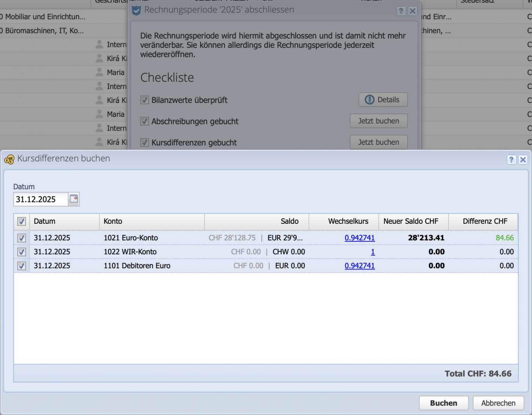Open the calendar picker beside the Datum field

(x=73, y=199)
